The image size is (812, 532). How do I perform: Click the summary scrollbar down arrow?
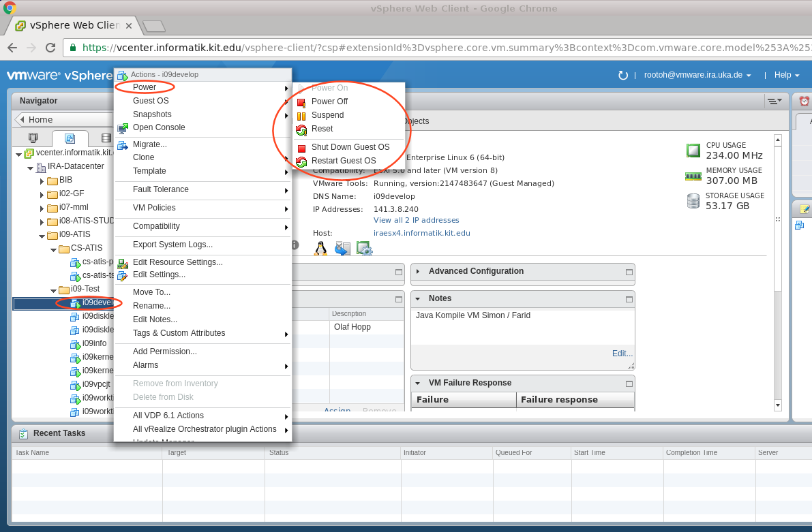pos(777,405)
